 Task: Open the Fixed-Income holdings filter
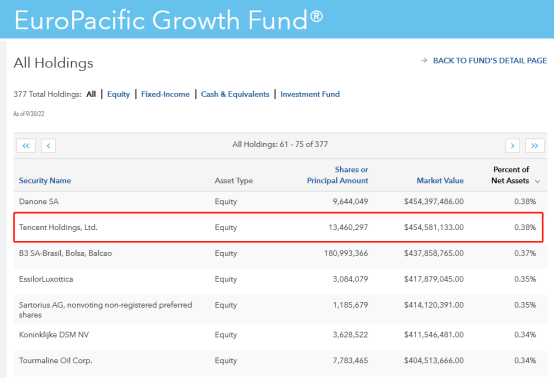tap(165, 94)
